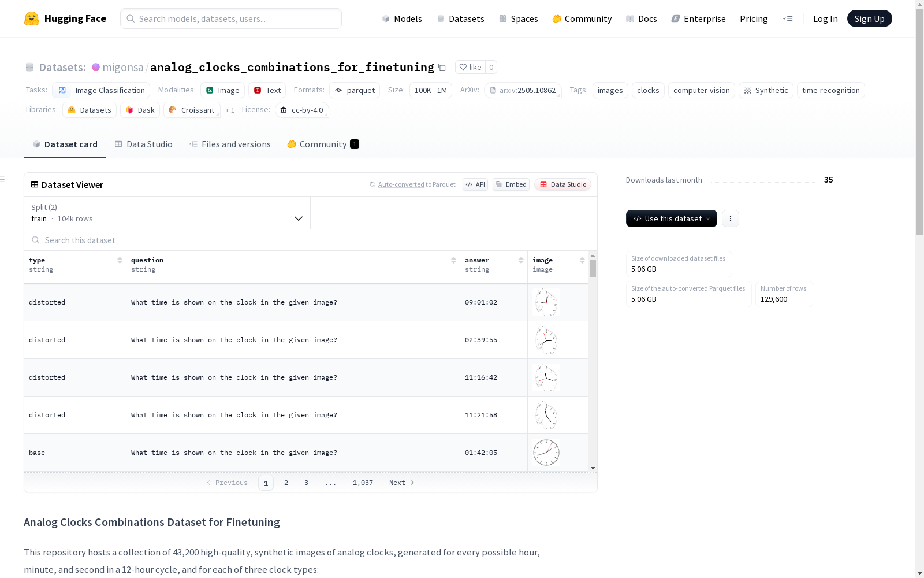The image size is (924, 578).
Task: Select the parquet format tag
Action: [355, 90]
